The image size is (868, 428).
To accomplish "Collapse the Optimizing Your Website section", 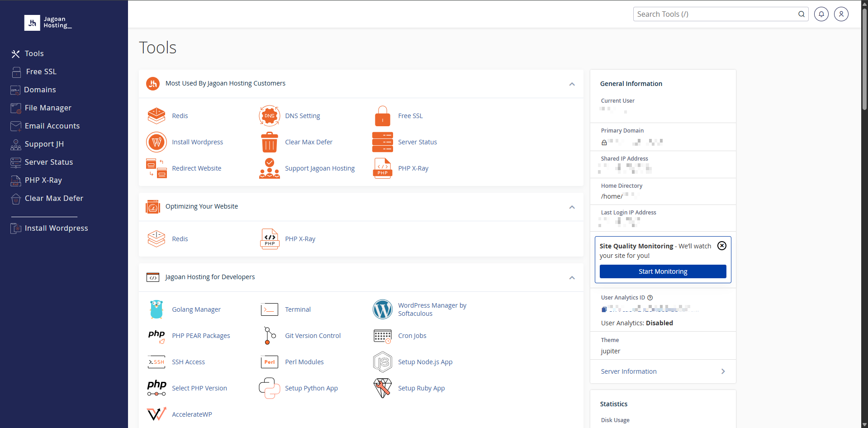I will [572, 207].
